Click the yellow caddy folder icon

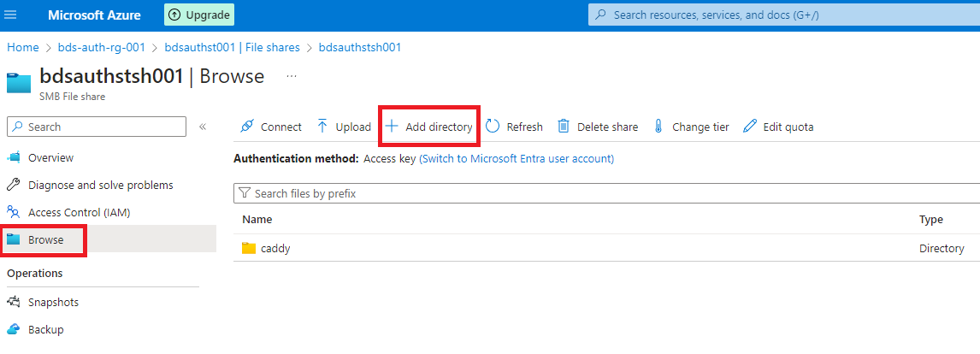coord(250,248)
